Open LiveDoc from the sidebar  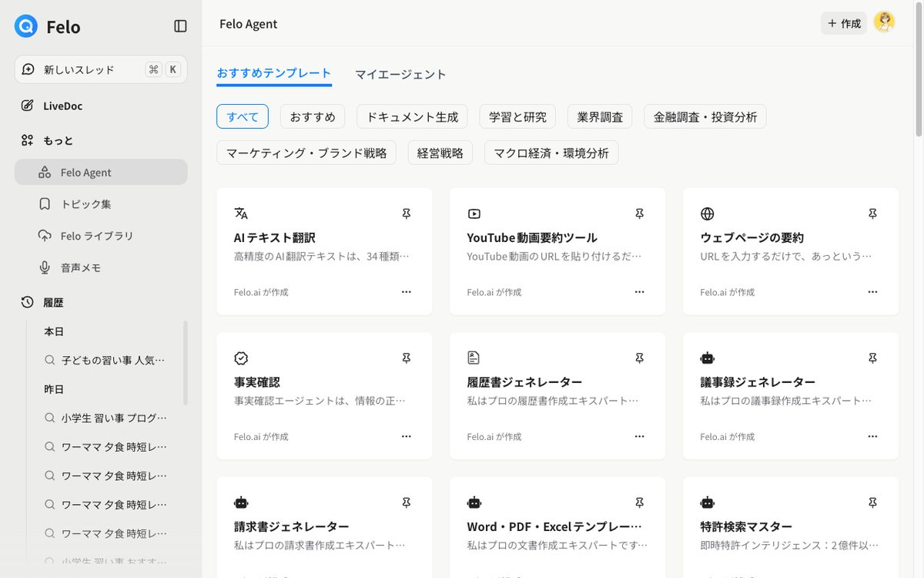[x=62, y=106]
